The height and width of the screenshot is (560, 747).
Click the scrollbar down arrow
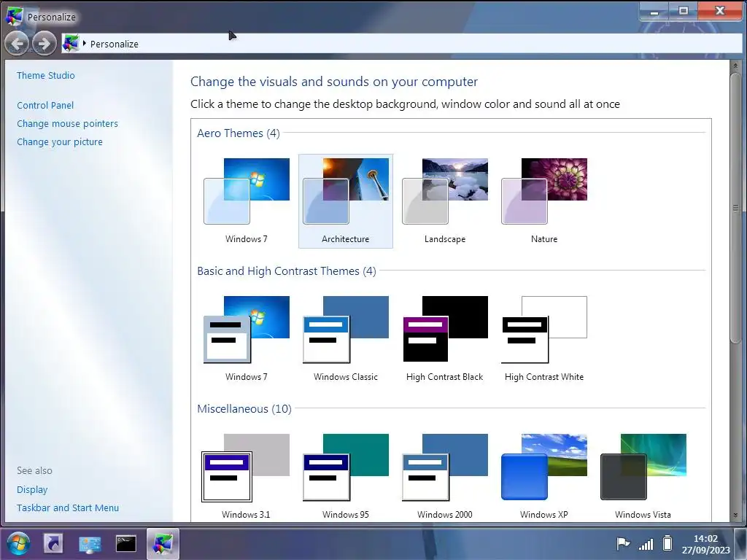(x=735, y=516)
